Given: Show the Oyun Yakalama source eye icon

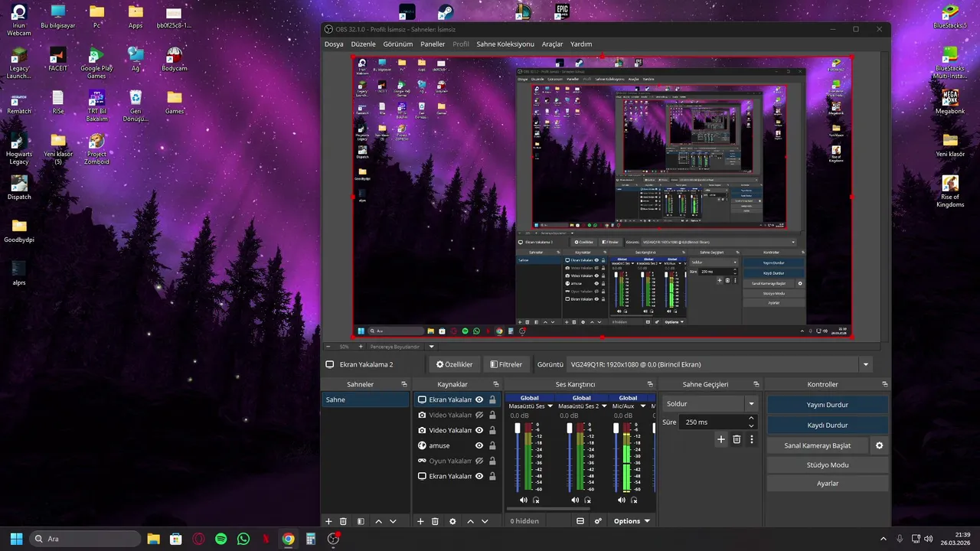Looking at the screenshot, I should 479,461.
